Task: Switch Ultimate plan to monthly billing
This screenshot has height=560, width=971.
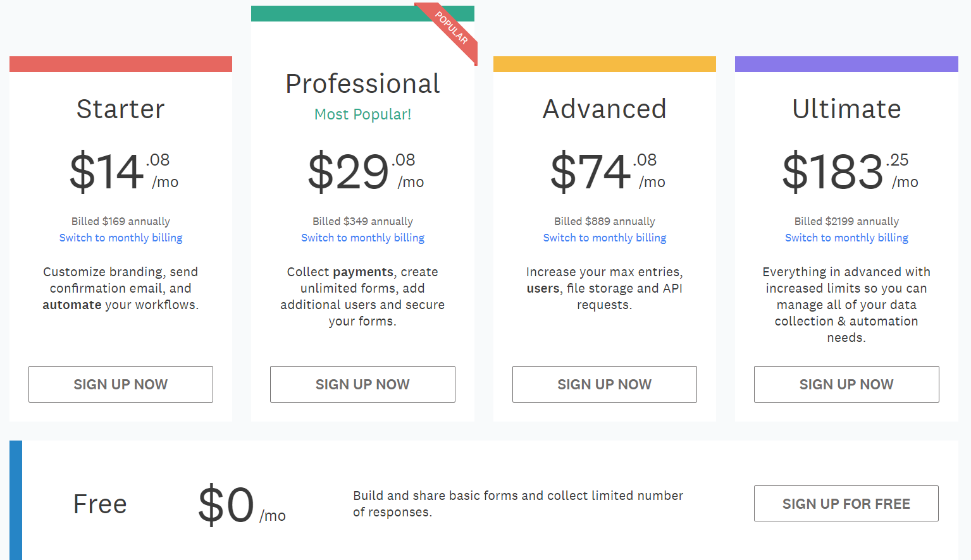Action: [846, 238]
